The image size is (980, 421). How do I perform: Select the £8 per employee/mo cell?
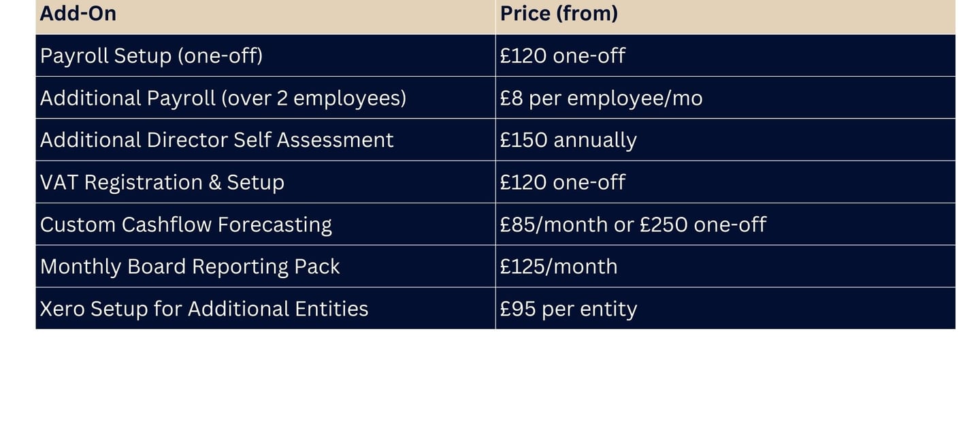(725, 98)
